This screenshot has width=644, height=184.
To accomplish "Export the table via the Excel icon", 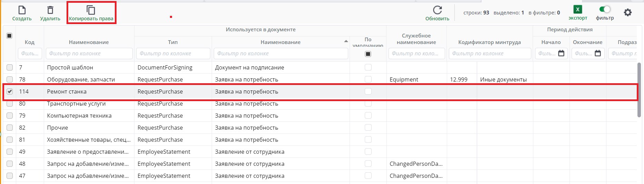I will pos(577,10).
